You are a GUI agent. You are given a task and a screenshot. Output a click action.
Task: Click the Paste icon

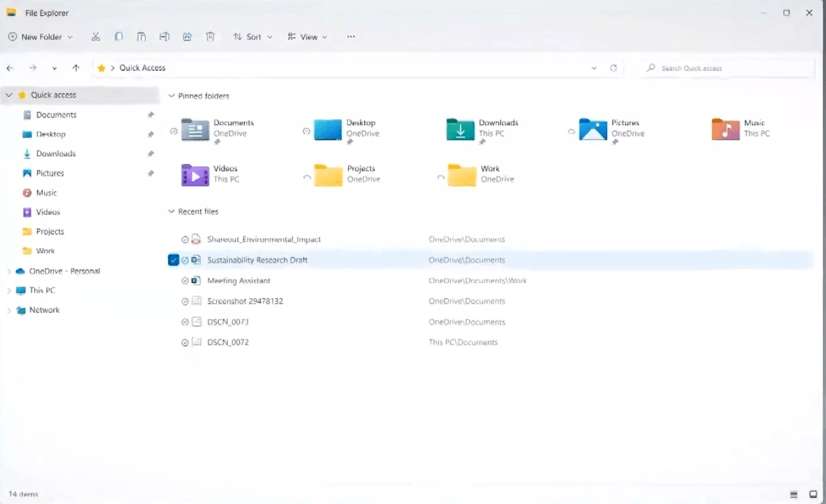141,36
